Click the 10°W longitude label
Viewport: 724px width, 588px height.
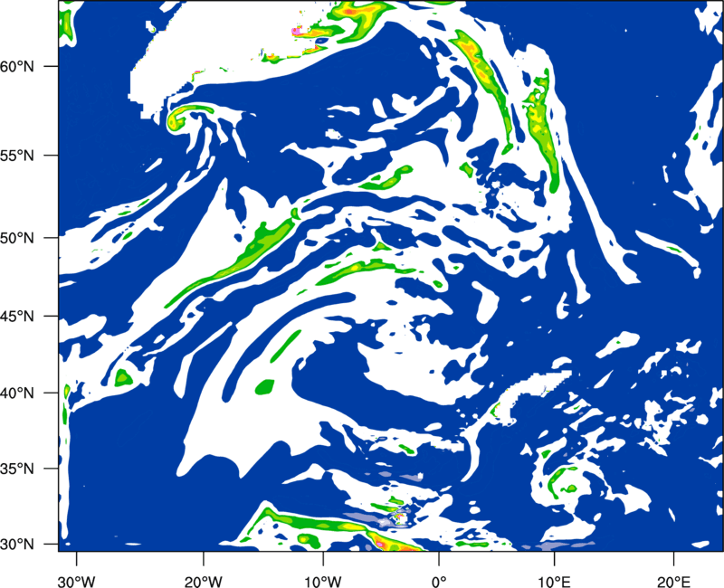coord(322,581)
